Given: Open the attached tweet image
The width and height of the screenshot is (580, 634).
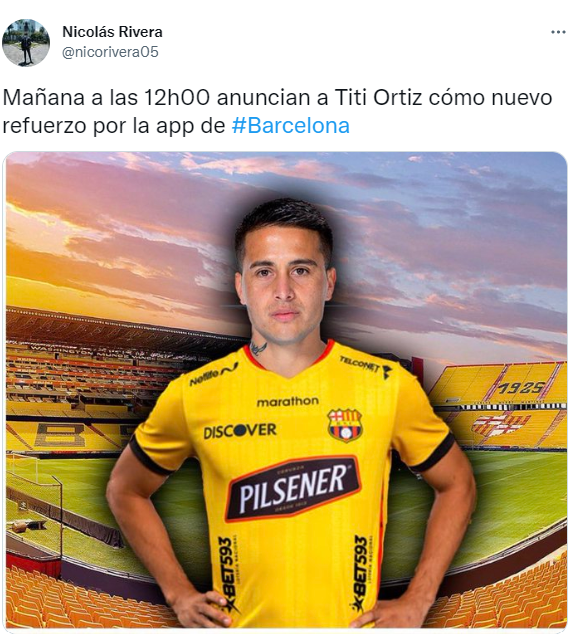Looking at the screenshot, I should point(286,390).
